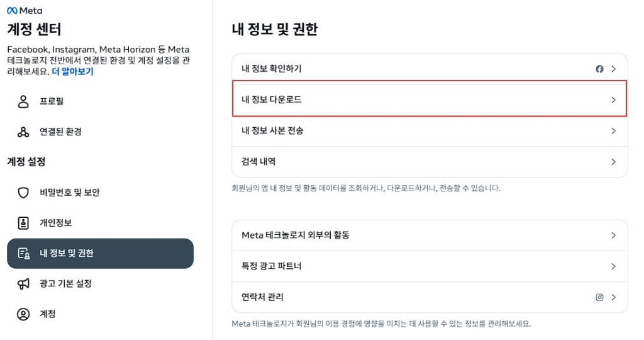
Task: Open the 연결된 환경 linked circles icon
Action: coord(23,132)
